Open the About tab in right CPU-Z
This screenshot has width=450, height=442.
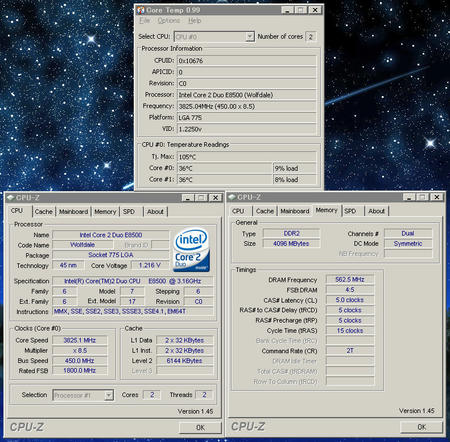coord(376,211)
